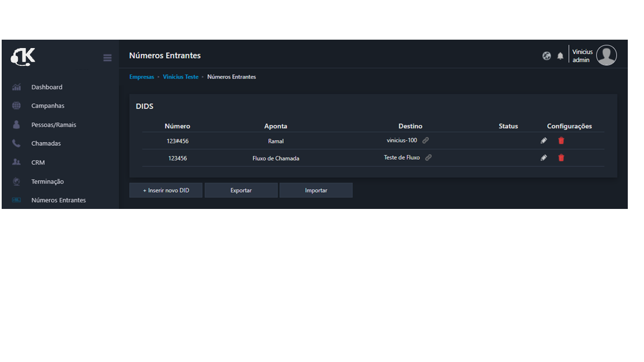Click the Números Entrantes page title

(x=165, y=55)
